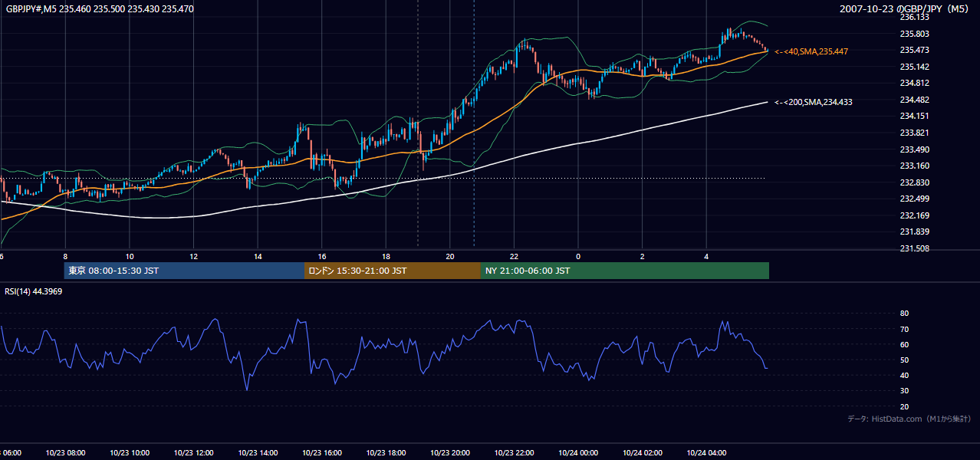Click the bottom date label 10/23 16:00
This screenshot has width=980, height=460.
click(x=321, y=453)
